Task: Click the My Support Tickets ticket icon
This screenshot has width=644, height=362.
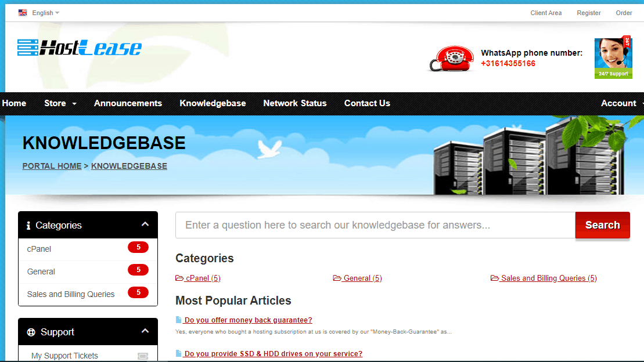Action: point(142,356)
